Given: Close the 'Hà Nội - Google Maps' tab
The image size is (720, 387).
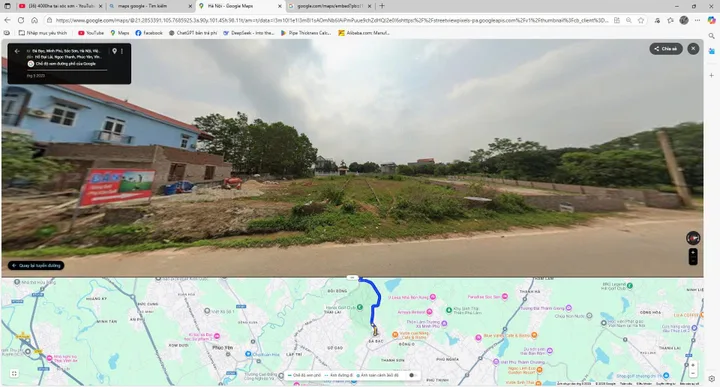Looking at the screenshot, I should [x=280, y=6].
